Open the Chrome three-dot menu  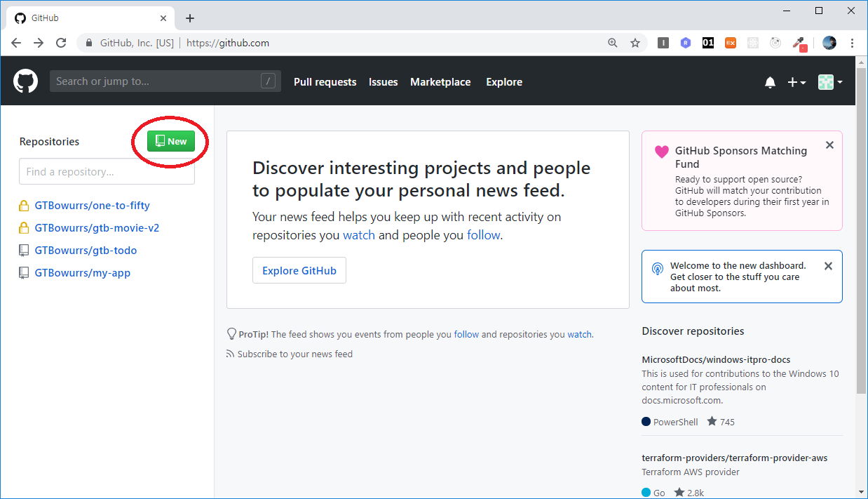point(852,43)
